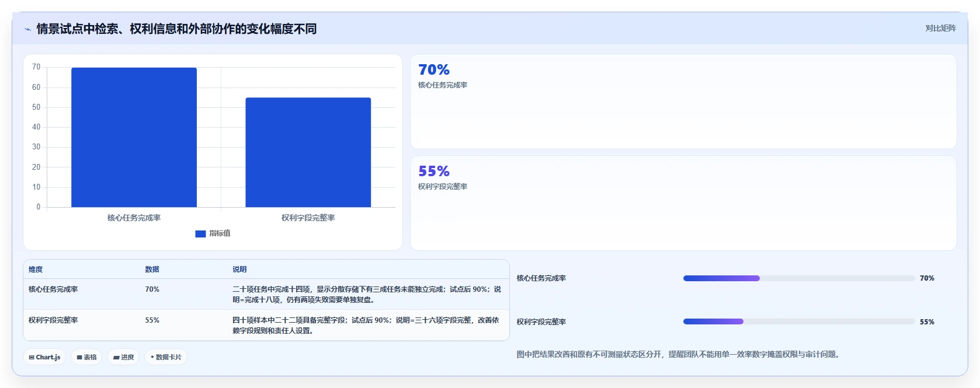
Task: Click the 70% value beside progress bar
Action: (927, 278)
